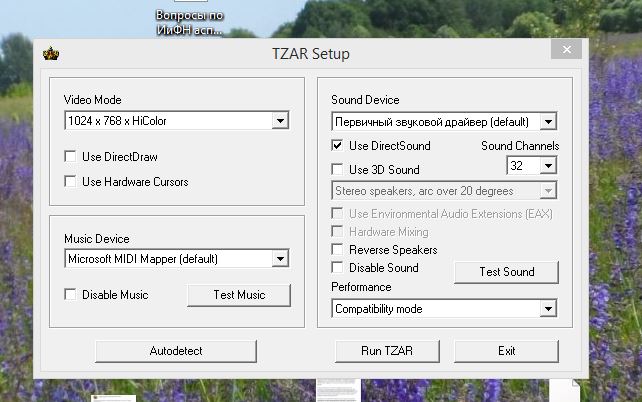Viewport: 642px width, 402px height.
Task: Click the Exit button
Action: [x=506, y=351]
